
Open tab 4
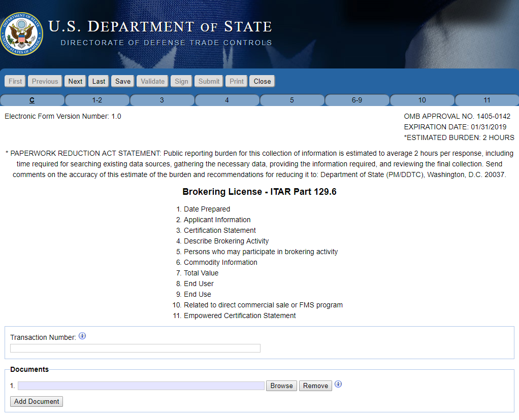click(226, 100)
